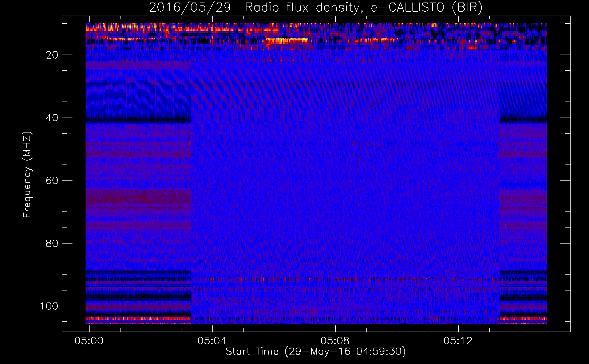This screenshot has width=589, height=364.
Task: Click the 40 MHz frequency tick label
Action: tap(52, 118)
